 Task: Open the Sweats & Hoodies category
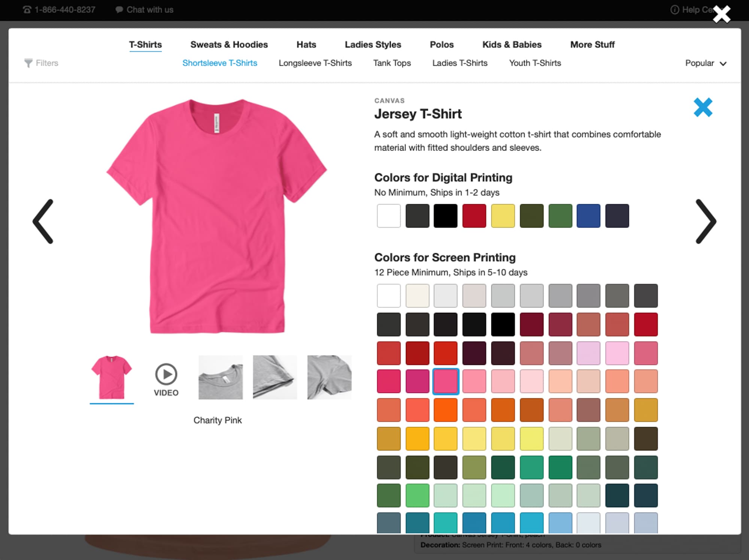pyautogui.click(x=229, y=44)
